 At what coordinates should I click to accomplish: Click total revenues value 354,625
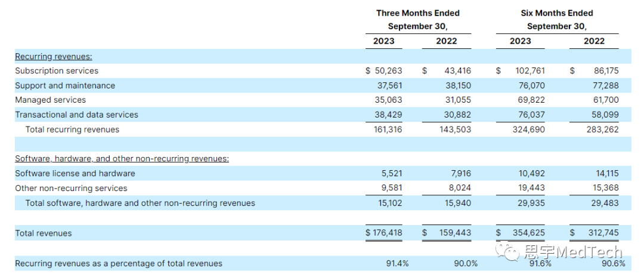[530, 233]
